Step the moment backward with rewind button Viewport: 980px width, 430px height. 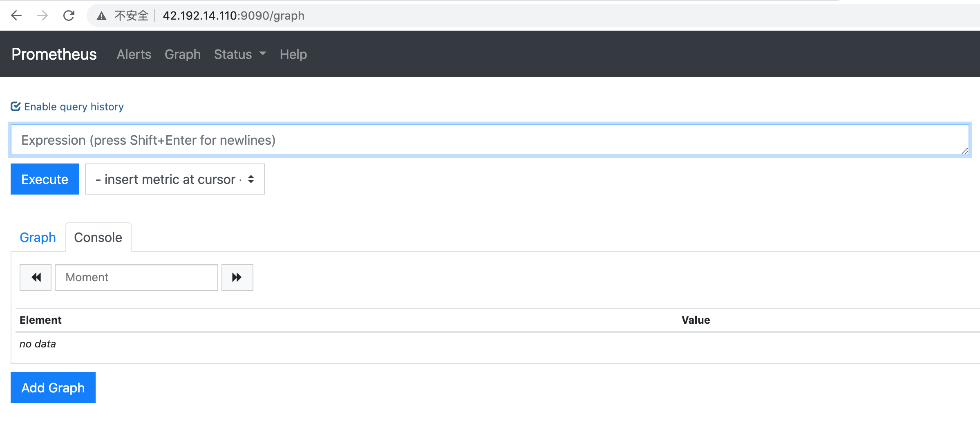(36, 278)
